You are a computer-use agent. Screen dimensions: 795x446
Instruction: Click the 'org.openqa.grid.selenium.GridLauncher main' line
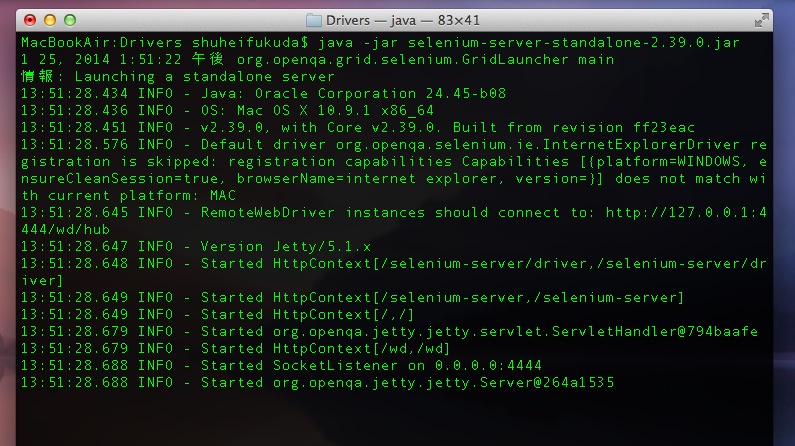[425, 60]
